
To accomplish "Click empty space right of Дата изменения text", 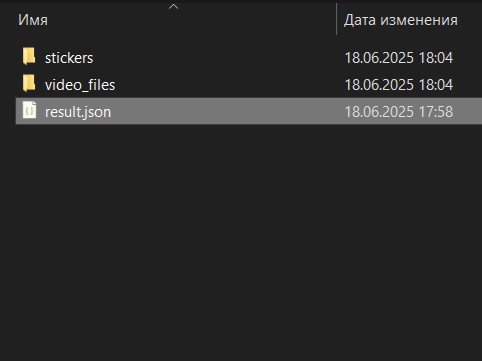I will [471, 20].
